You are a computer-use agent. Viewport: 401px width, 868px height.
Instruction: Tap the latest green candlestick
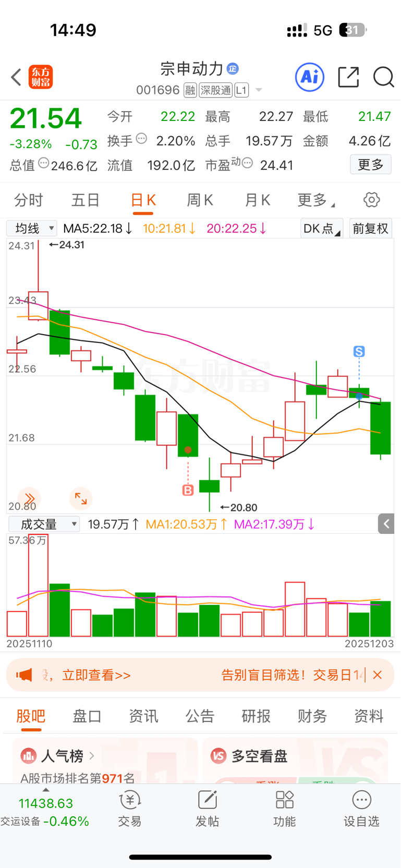pyautogui.click(x=381, y=428)
